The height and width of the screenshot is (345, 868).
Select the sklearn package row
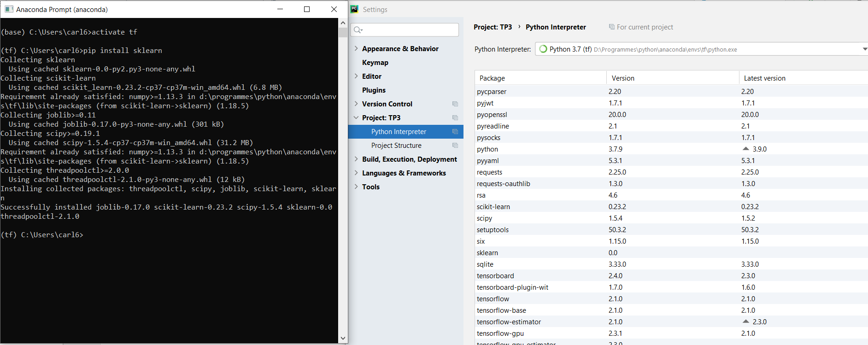click(671, 252)
